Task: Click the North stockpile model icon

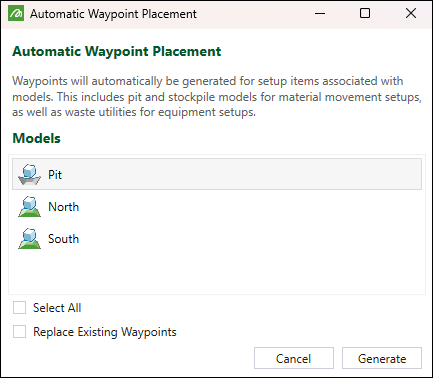Action: pos(29,207)
